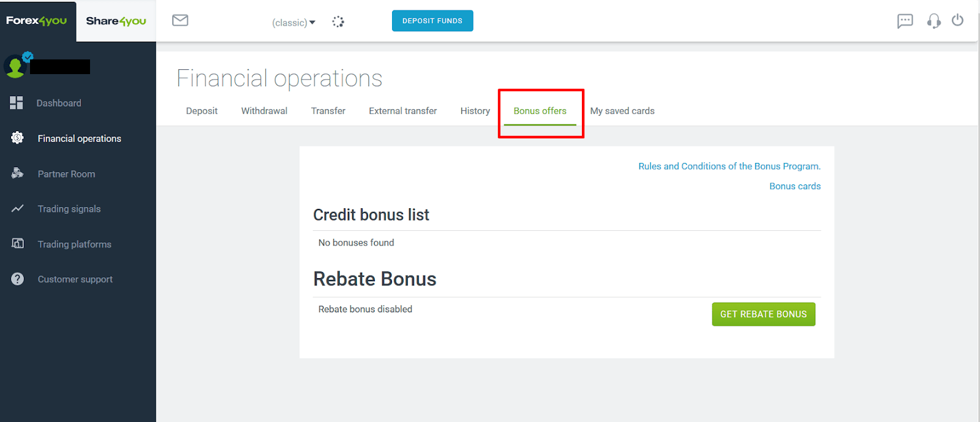Click the Dashboard grid icon
Image resolution: width=980 pixels, height=422 pixels.
click(17, 103)
